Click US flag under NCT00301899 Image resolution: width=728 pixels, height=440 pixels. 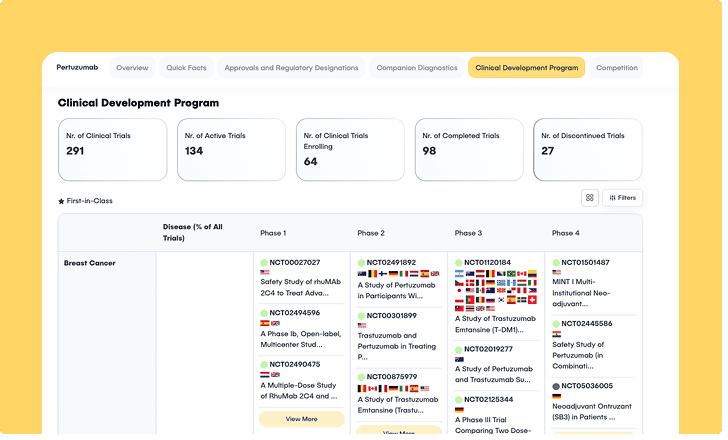click(362, 325)
